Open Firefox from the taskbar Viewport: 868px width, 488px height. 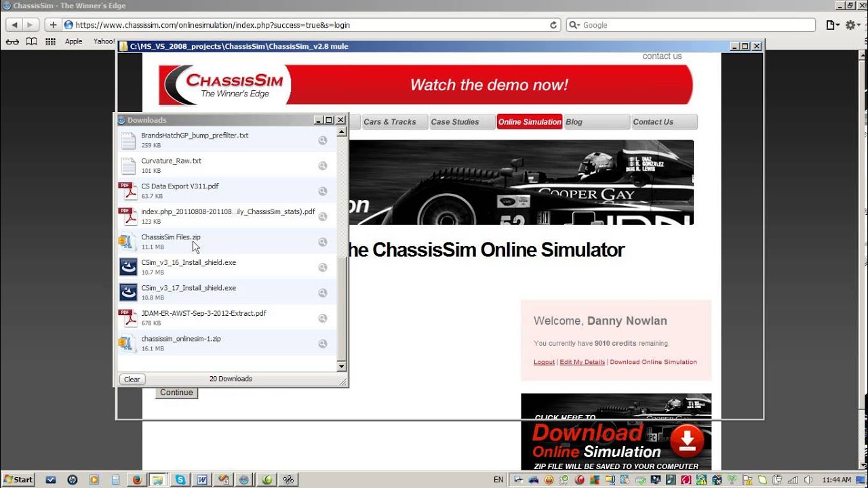coord(137,479)
